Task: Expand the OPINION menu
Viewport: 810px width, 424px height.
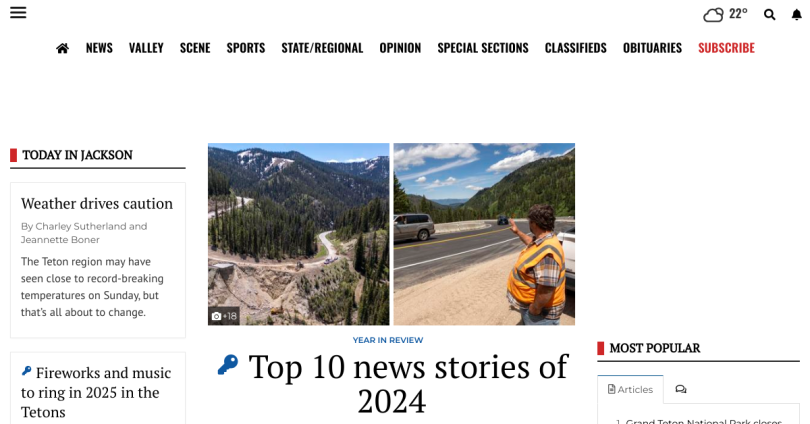Action: (400, 48)
